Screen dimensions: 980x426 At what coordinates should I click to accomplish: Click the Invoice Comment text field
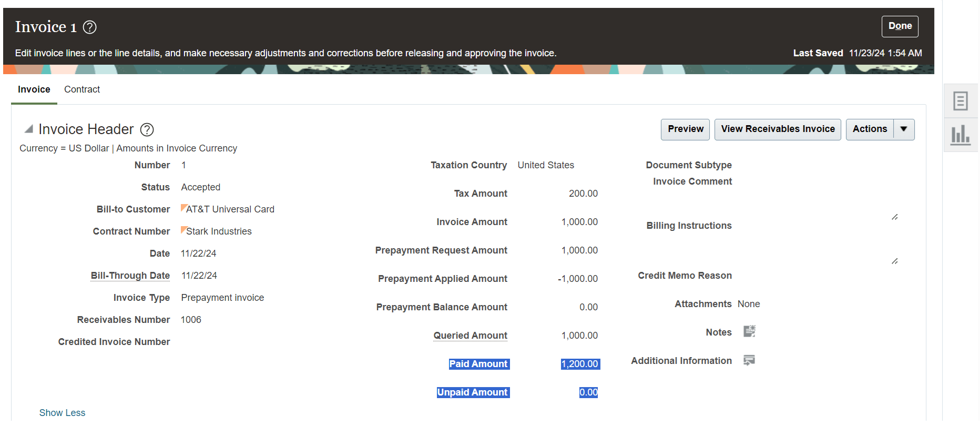click(x=818, y=198)
